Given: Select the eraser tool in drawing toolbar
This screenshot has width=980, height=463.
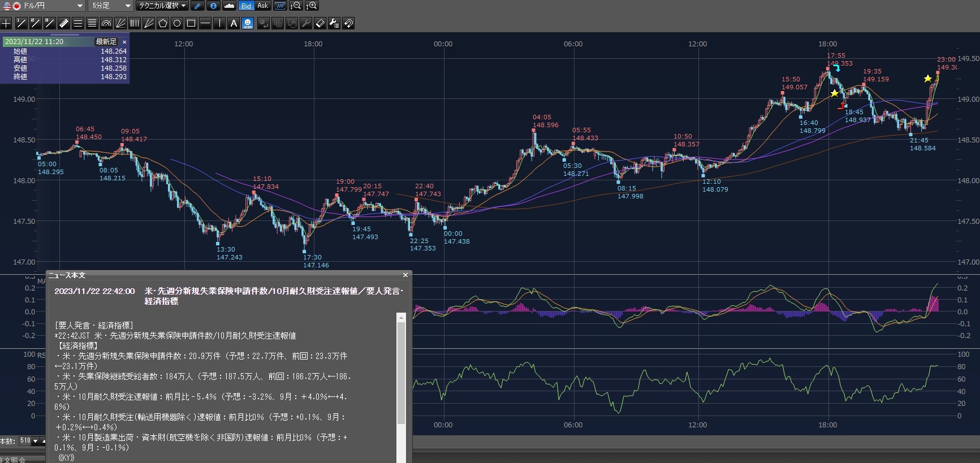Looking at the screenshot, I should tap(320, 23).
